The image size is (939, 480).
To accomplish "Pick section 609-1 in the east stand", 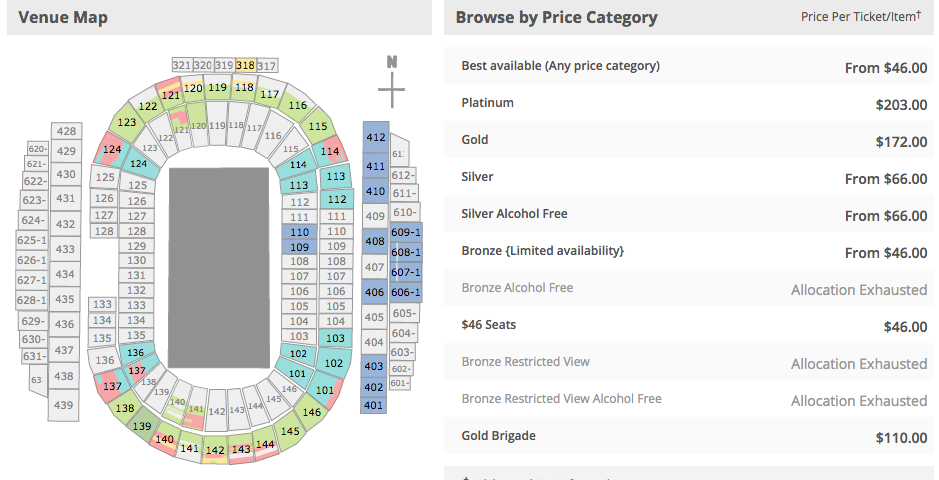I will click(x=405, y=232).
